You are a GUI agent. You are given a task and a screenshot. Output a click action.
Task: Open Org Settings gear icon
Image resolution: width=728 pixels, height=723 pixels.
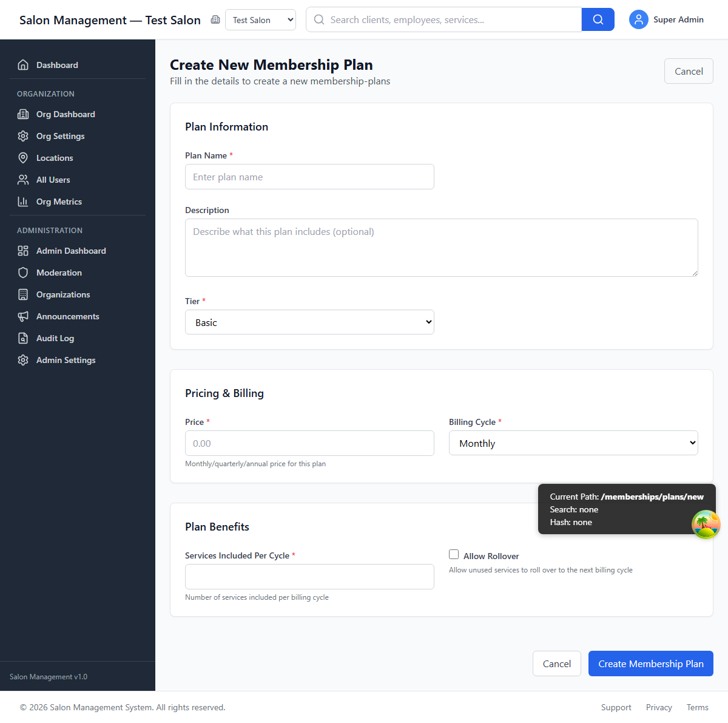point(23,136)
